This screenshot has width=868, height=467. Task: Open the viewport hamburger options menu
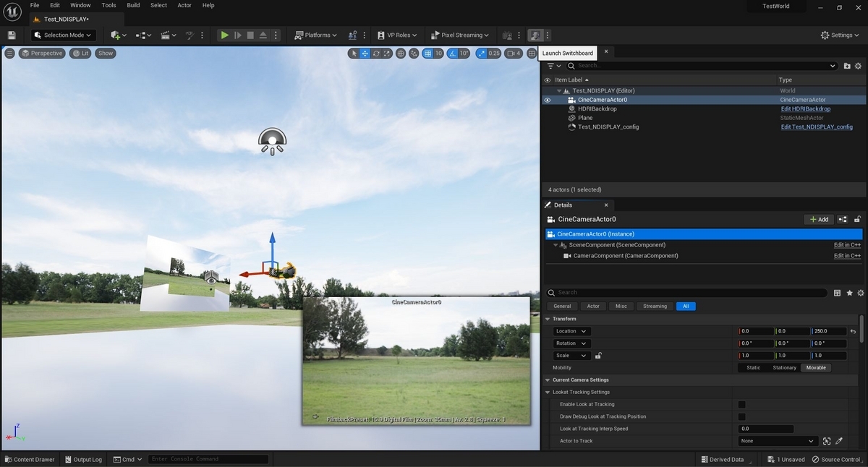tap(9, 53)
